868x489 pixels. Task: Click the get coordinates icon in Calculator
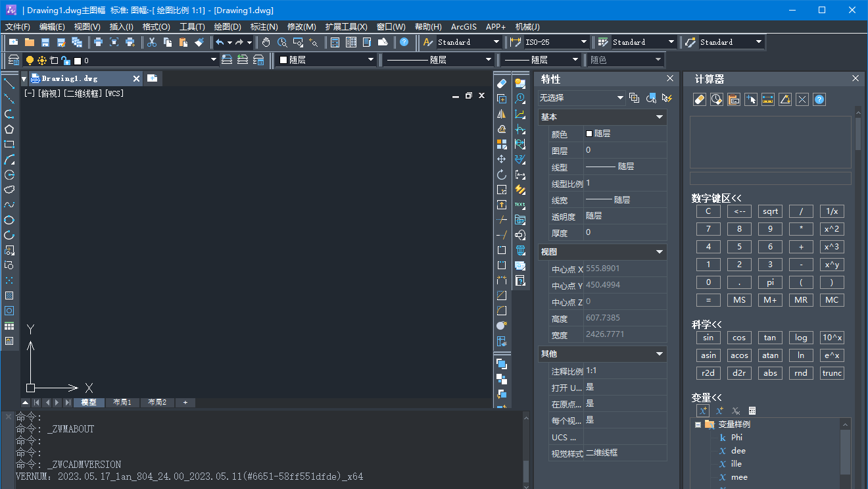click(751, 99)
